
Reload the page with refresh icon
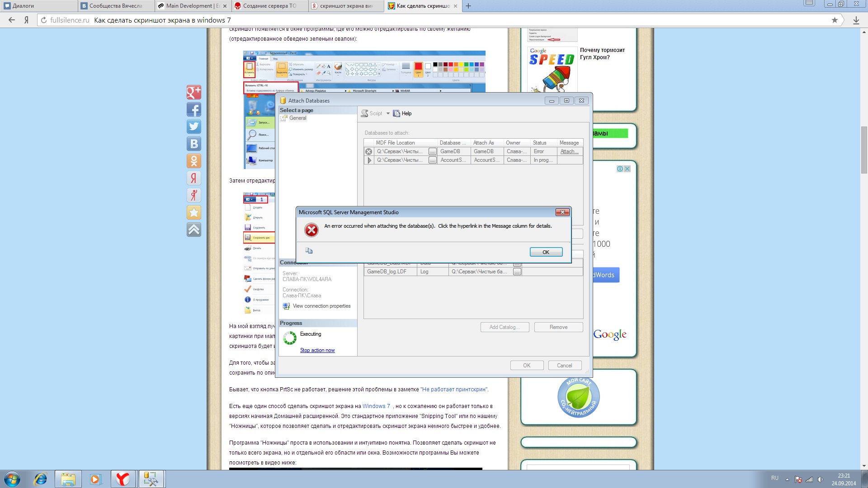tap(43, 20)
